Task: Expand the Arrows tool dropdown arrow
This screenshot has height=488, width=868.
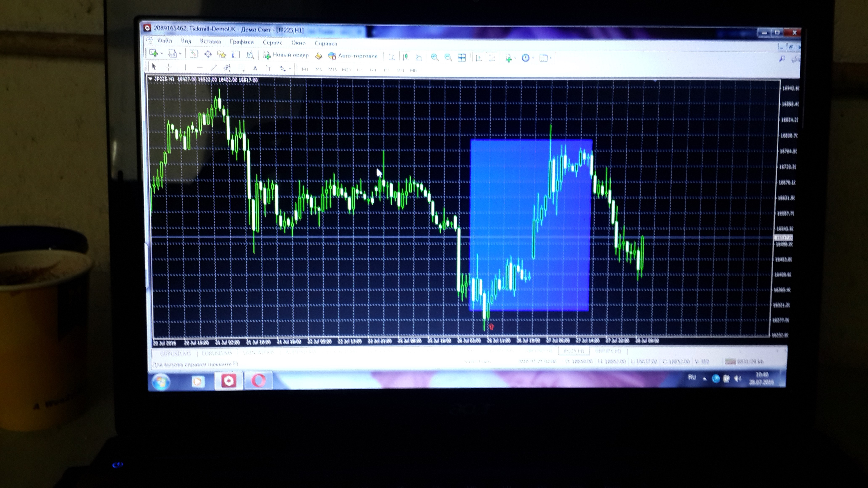Action: (x=290, y=69)
